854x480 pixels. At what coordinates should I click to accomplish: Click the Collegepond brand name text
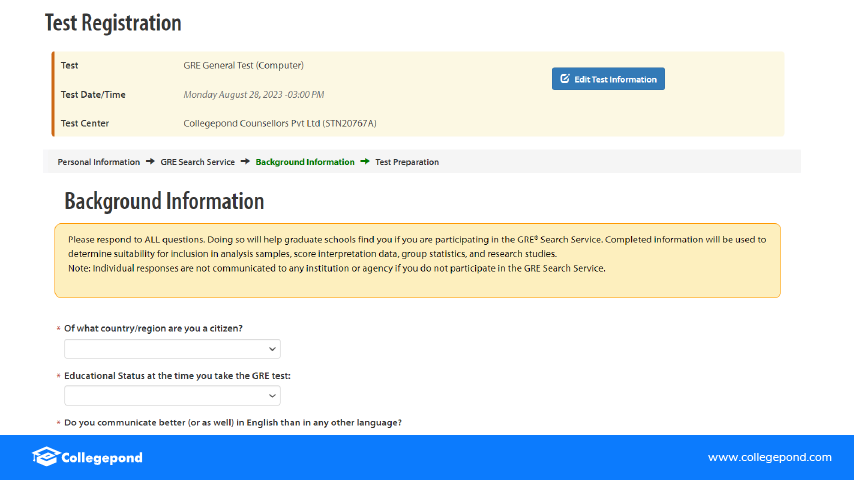coord(102,458)
